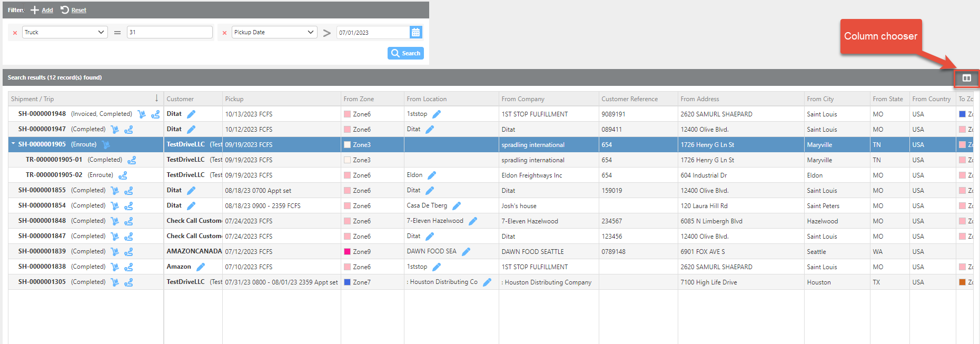Remove the Truck filter with red X
This screenshot has width=980, height=344.
[15, 33]
